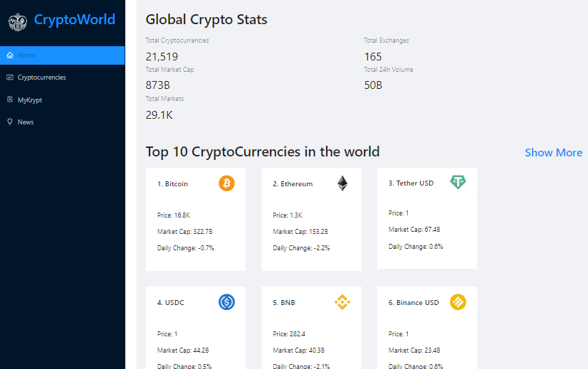The width and height of the screenshot is (588, 369).
Task: Open the 6. Binance USD card title
Action: point(414,303)
